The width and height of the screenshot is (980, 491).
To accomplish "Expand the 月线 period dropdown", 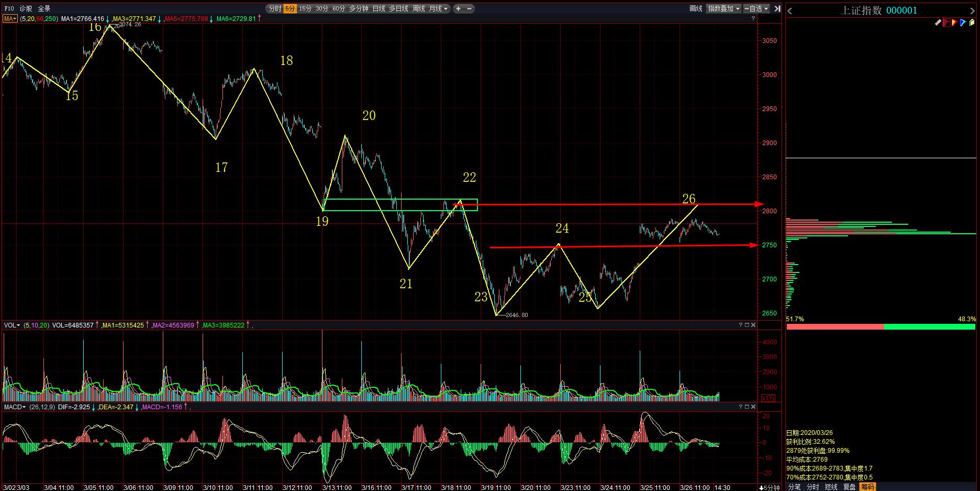I will 439,8.
